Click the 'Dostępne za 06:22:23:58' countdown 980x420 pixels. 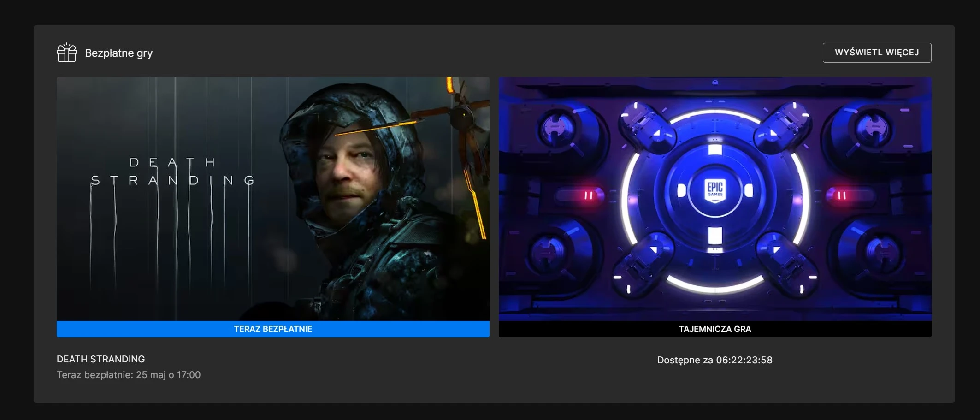click(x=714, y=360)
